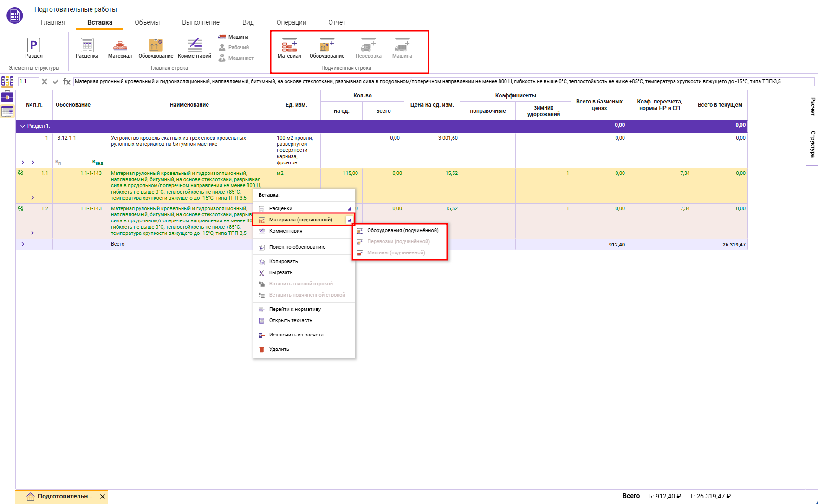The image size is (818, 504).
Task: Click Оборудование in the Главная строка group
Action: point(156,47)
